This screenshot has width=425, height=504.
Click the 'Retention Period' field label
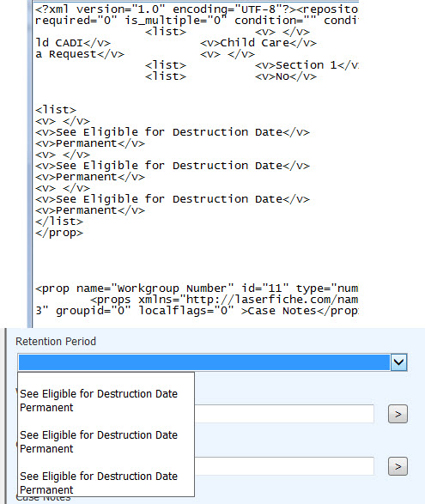pos(56,342)
